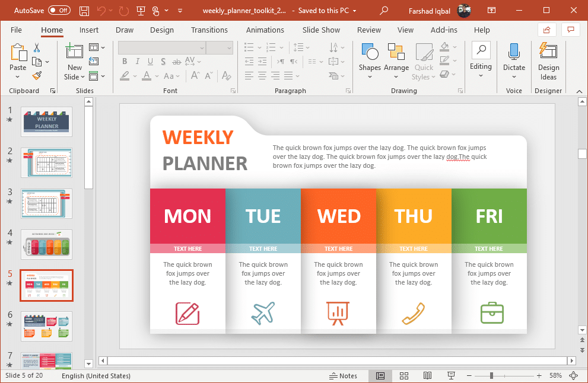
Task: Switch to the Insert tab
Action: coord(89,30)
